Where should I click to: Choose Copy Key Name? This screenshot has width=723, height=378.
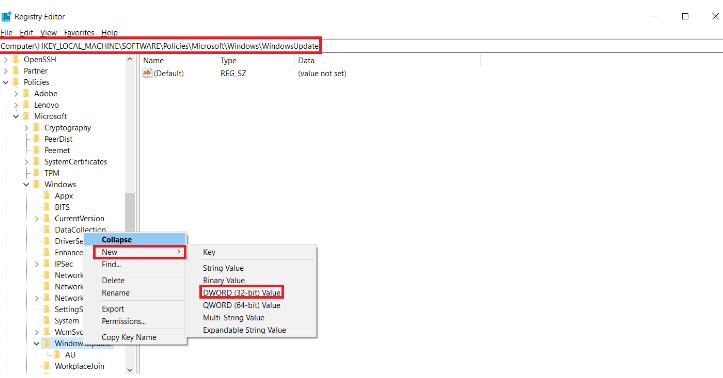coord(136,337)
